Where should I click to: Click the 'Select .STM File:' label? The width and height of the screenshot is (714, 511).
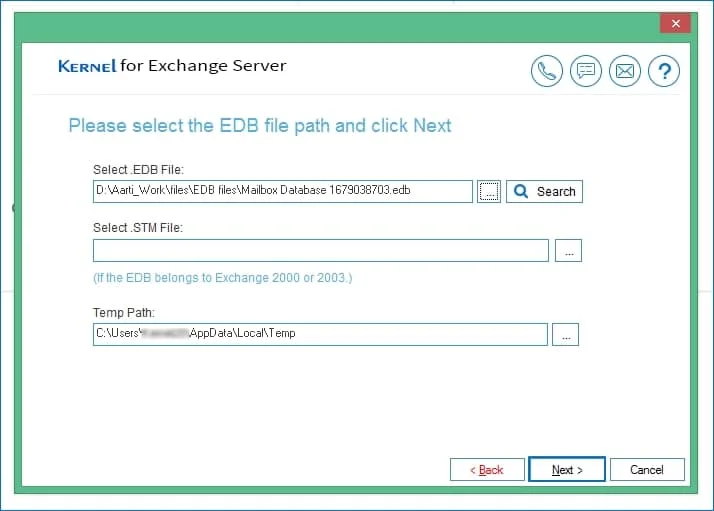(x=138, y=228)
